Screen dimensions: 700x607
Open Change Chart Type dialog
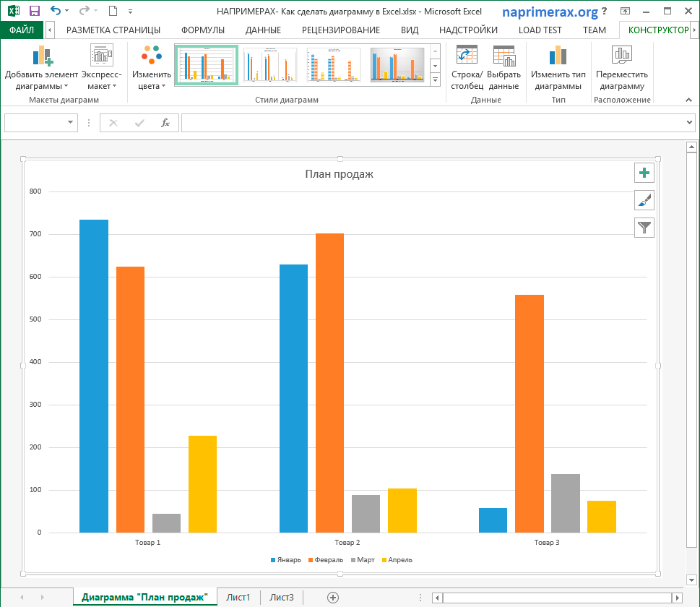[558, 56]
